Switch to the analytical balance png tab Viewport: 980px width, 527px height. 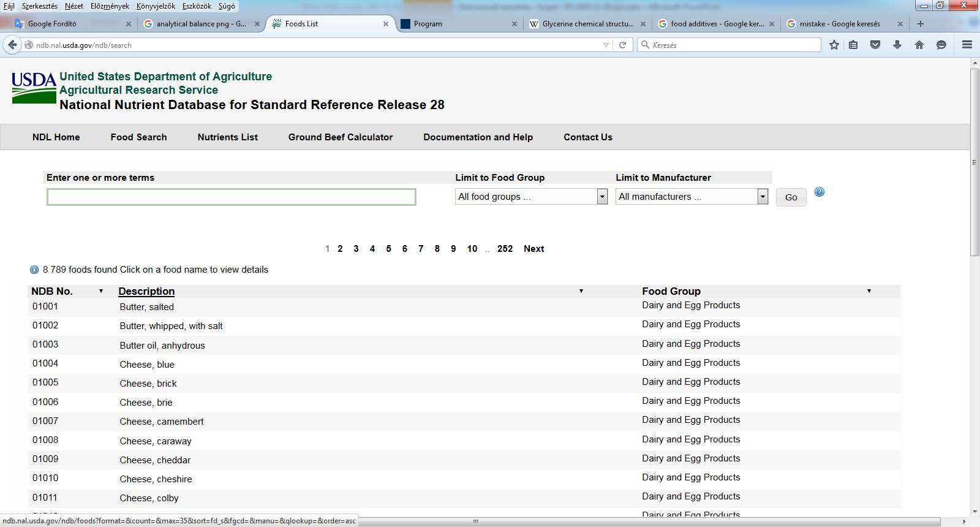point(201,24)
